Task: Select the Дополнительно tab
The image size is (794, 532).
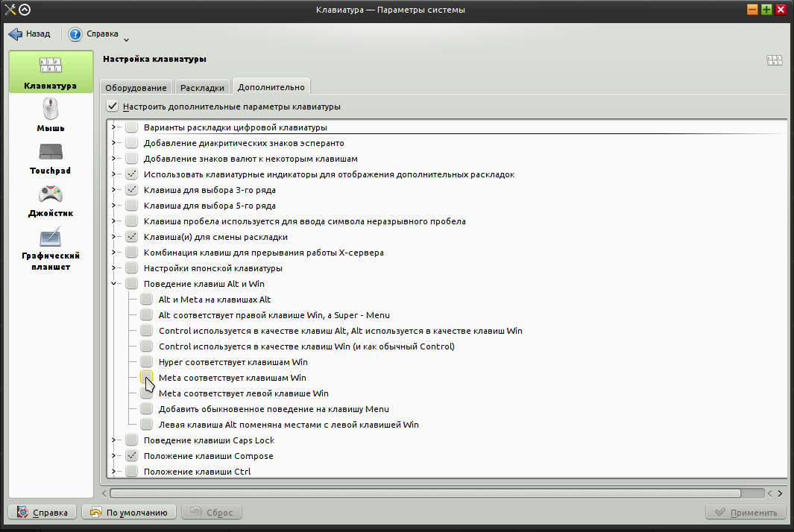Action: point(271,86)
